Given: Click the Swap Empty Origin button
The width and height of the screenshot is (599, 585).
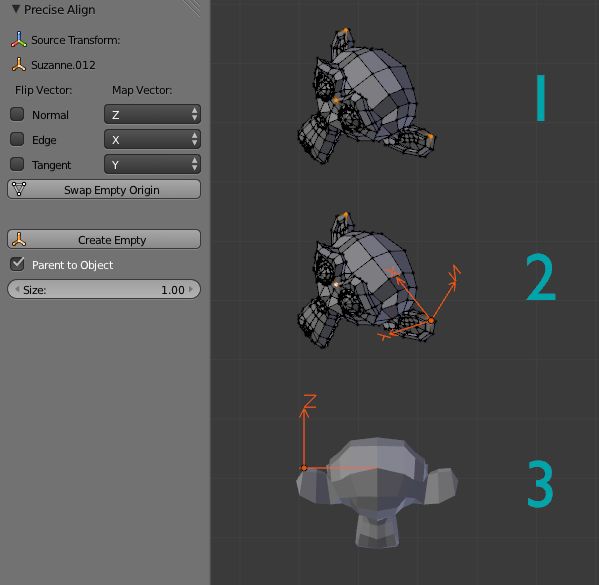Looking at the screenshot, I should pos(104,190).
